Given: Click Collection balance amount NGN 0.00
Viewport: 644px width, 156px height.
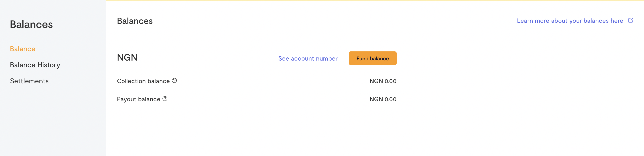Looking at the screenshot, I should (x=383, y=81).
